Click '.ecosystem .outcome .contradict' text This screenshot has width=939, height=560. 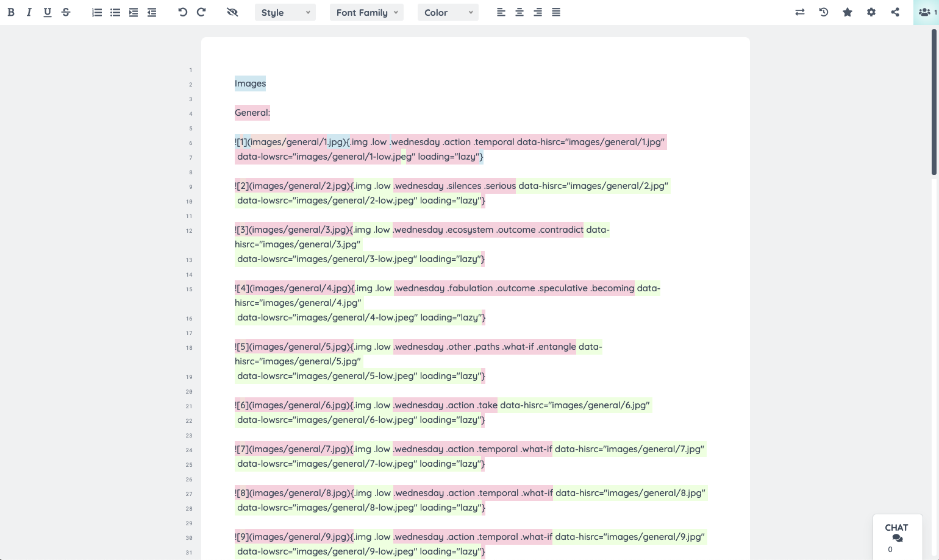coord(514,230)
